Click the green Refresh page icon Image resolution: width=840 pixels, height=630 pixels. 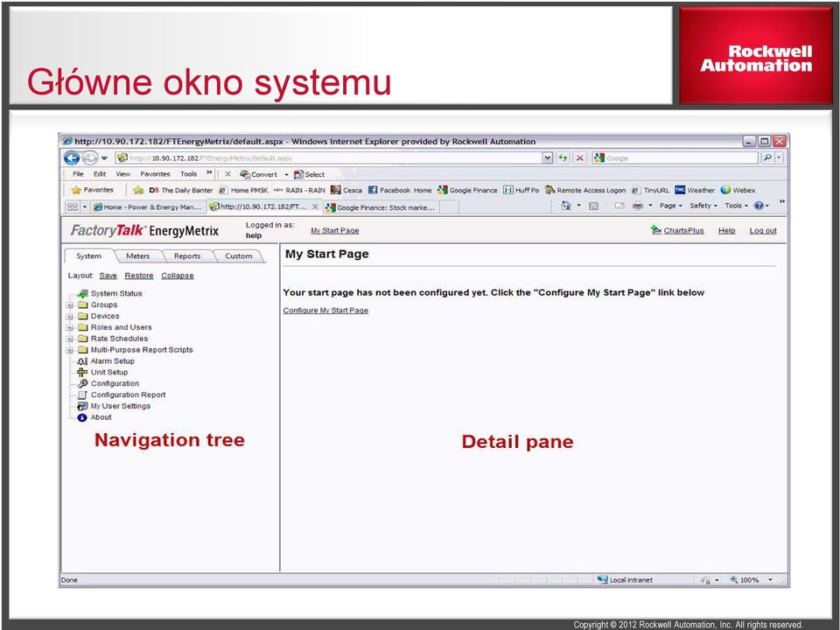[563, 158]
